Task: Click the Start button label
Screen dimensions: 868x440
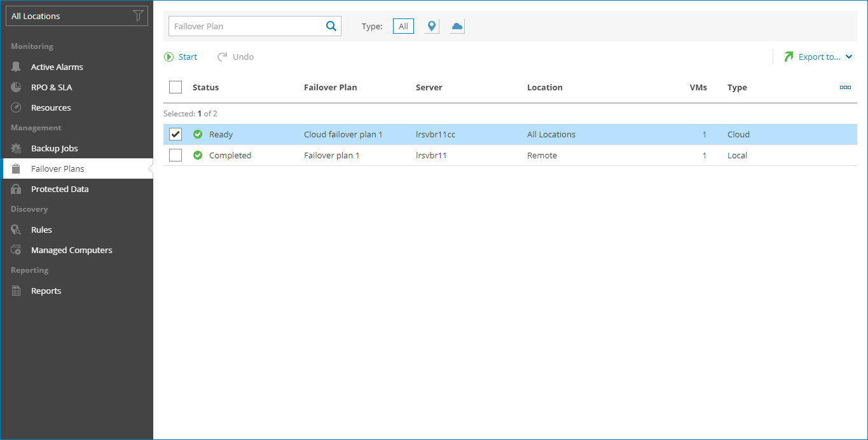Action: [x=188, y=57]
